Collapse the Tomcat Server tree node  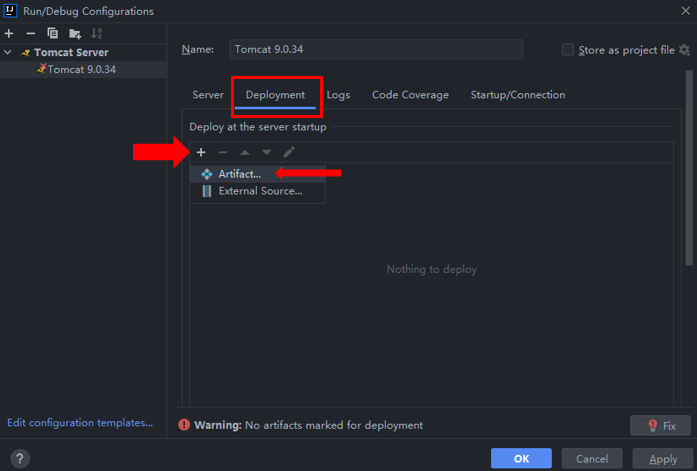tap(8, 52)
